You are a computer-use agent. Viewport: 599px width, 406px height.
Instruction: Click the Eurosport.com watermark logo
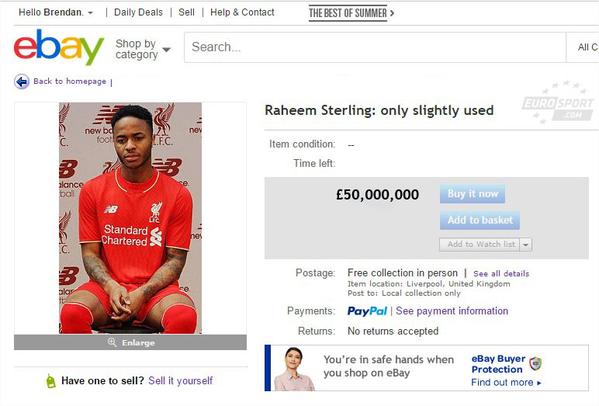(558, 103)
